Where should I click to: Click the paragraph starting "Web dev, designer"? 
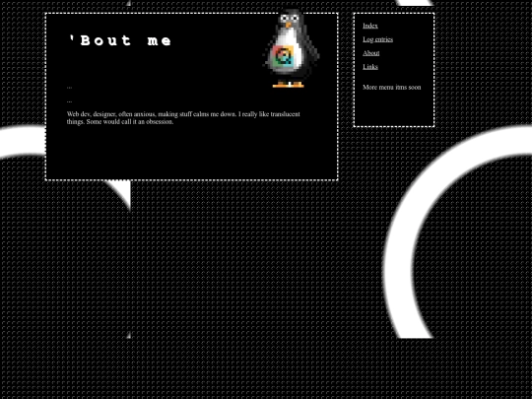[x=183, y=118]
